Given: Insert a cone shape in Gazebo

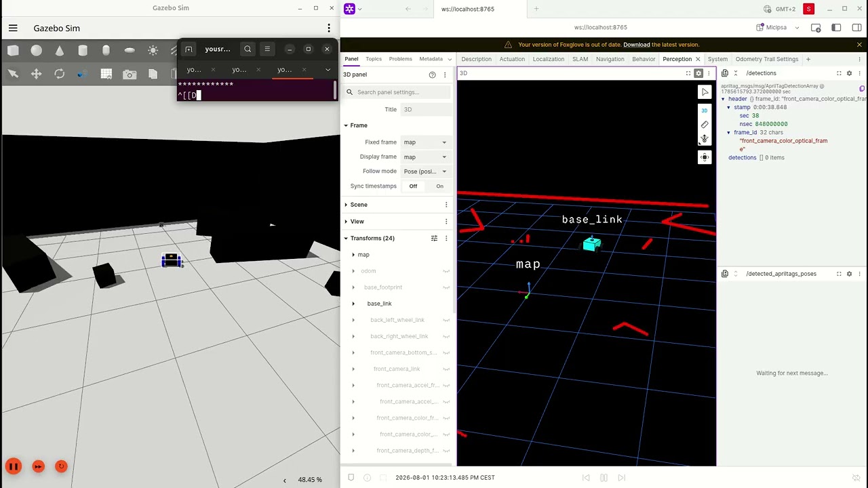Looking at the screenshot, I should click(x=60, y=50).
